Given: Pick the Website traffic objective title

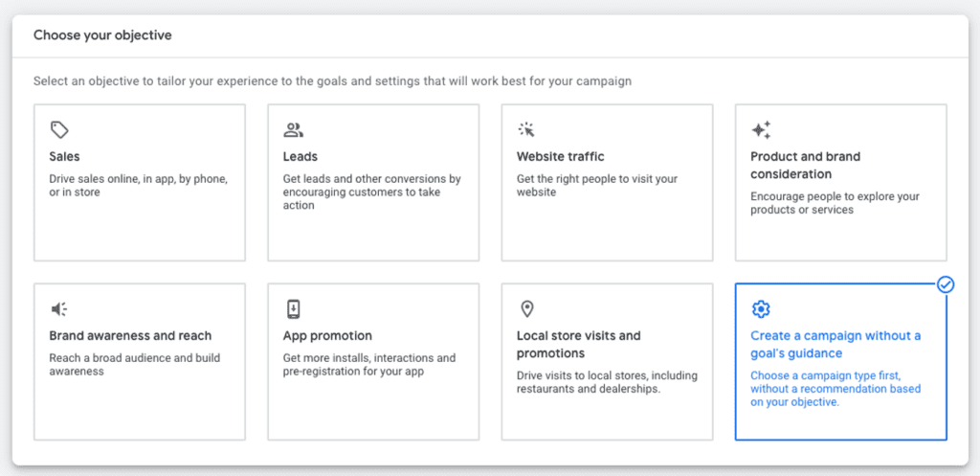Looking at the screenshot, I should pyautogui.click(x=561, y=156).
